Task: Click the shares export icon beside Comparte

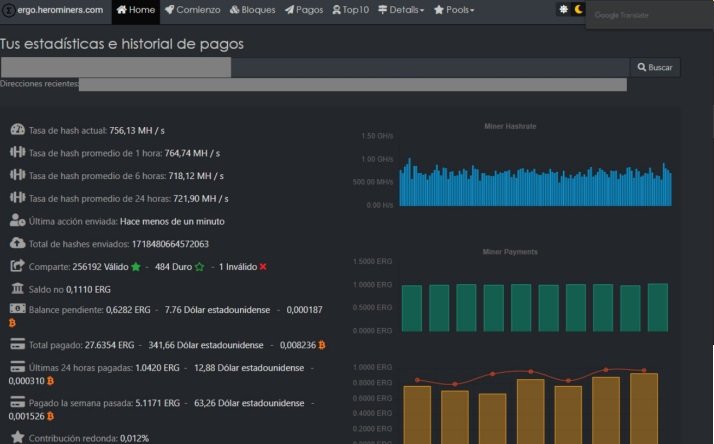Action: click(x=17, y=266)
